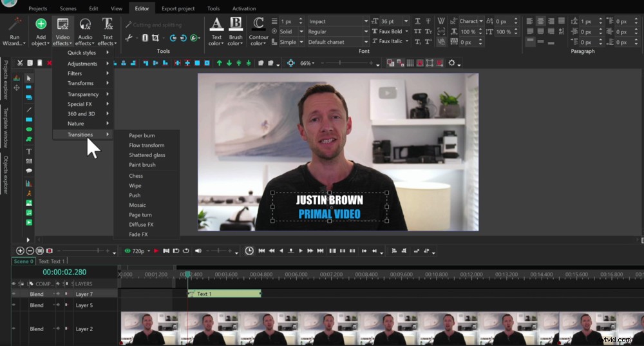
Task: Click the timeline zoom in plus icon
Action: 20,251
